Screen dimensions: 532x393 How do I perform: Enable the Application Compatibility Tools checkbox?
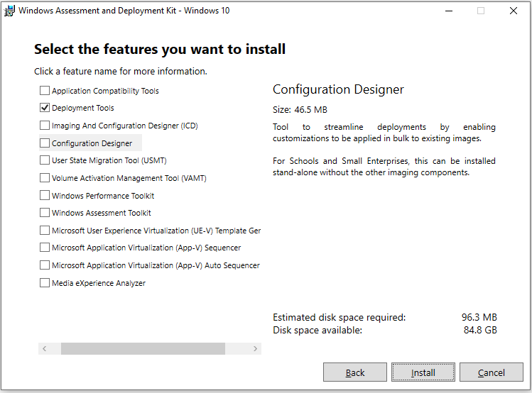[45, 91]
